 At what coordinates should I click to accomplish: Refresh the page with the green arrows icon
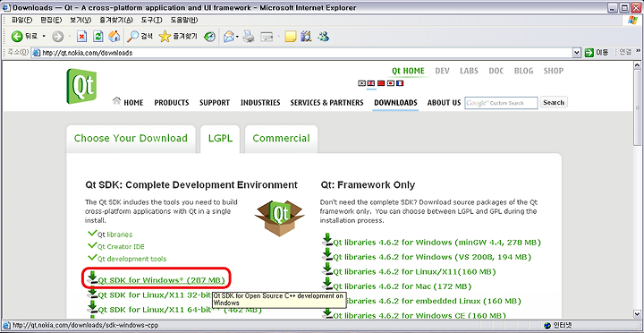point(98,37)
